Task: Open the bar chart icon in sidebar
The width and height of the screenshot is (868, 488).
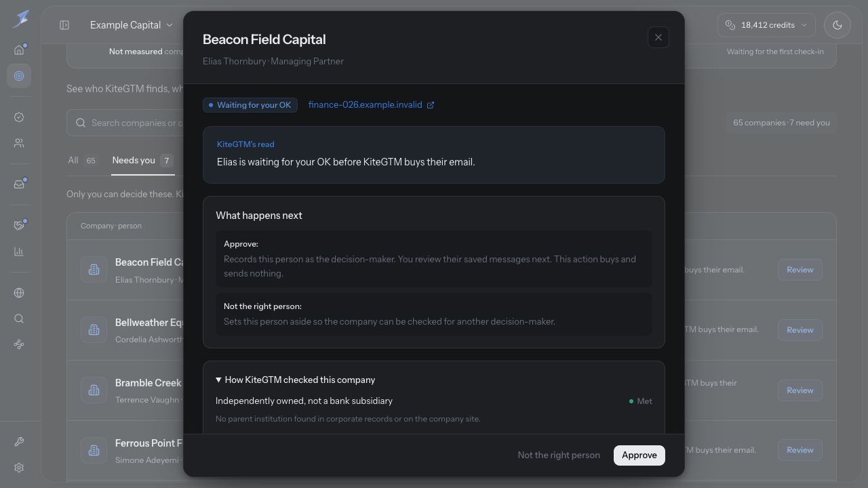Action: (x=19, y=251)
